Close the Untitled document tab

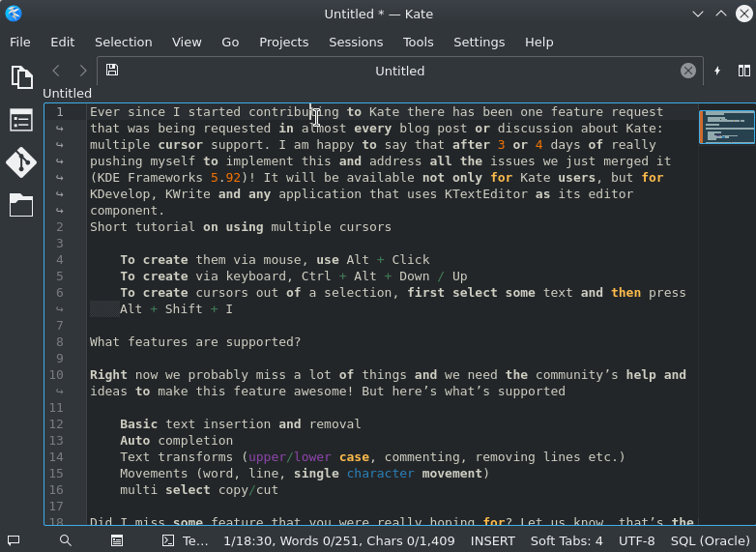coord(687,71)
